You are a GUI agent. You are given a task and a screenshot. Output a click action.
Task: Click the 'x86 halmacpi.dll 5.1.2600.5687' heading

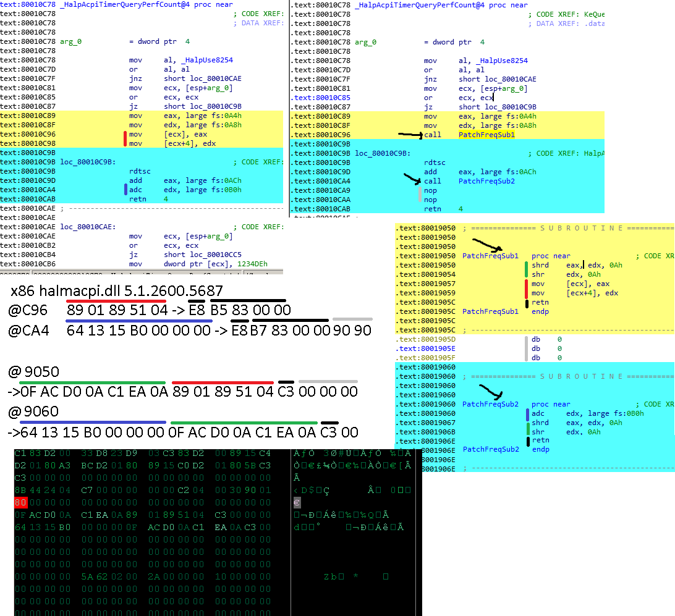[117, 291]
